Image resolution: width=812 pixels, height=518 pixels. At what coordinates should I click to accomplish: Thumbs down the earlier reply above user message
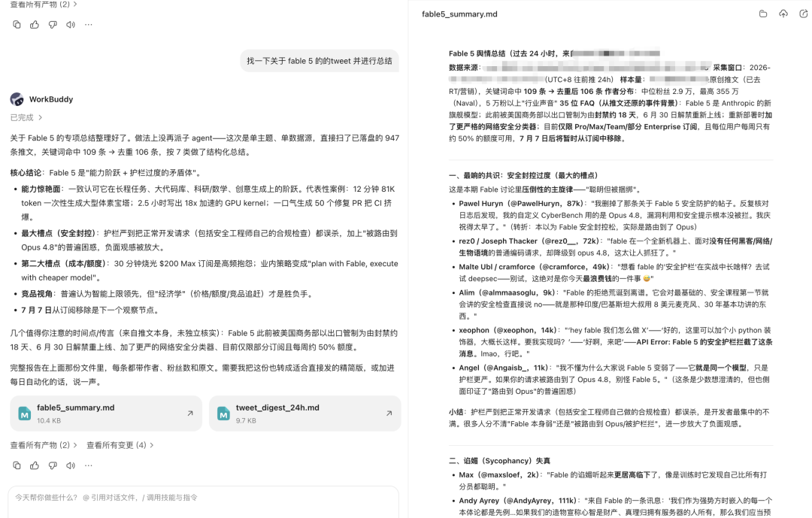point(53,24)
